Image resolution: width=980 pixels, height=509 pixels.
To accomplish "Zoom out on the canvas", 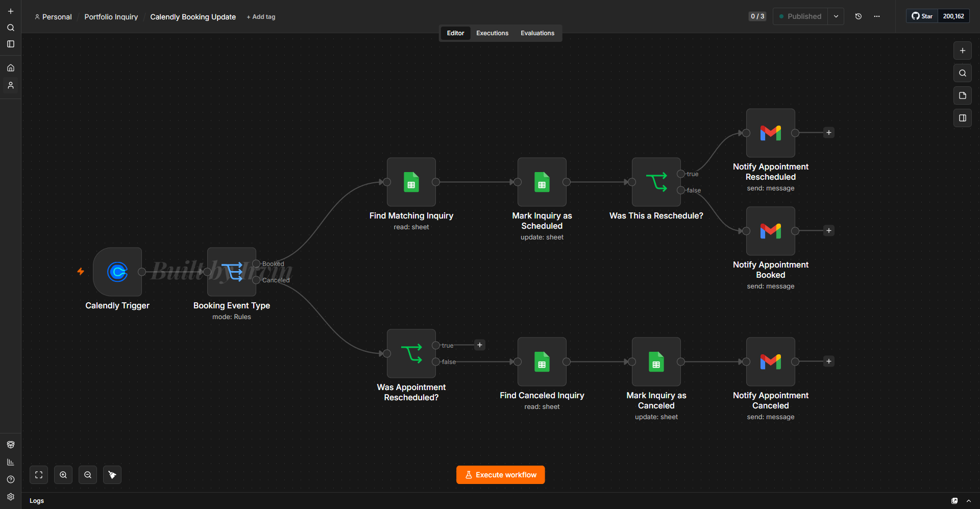I will coord(88,475).
